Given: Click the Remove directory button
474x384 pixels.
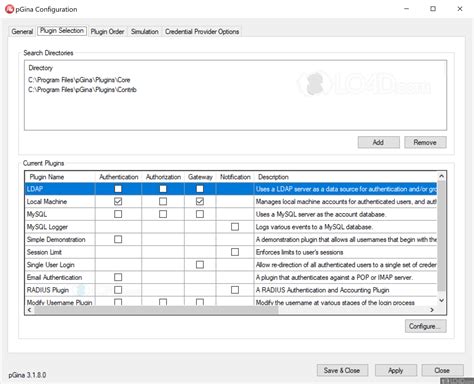Looking at the screenshot, I should coord(425,142).
